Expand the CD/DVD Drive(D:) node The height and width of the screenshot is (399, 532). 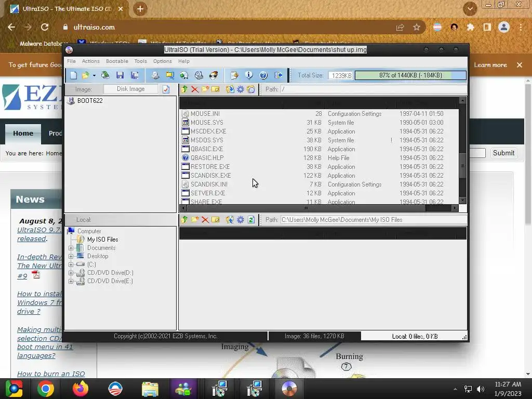point(71,273)
